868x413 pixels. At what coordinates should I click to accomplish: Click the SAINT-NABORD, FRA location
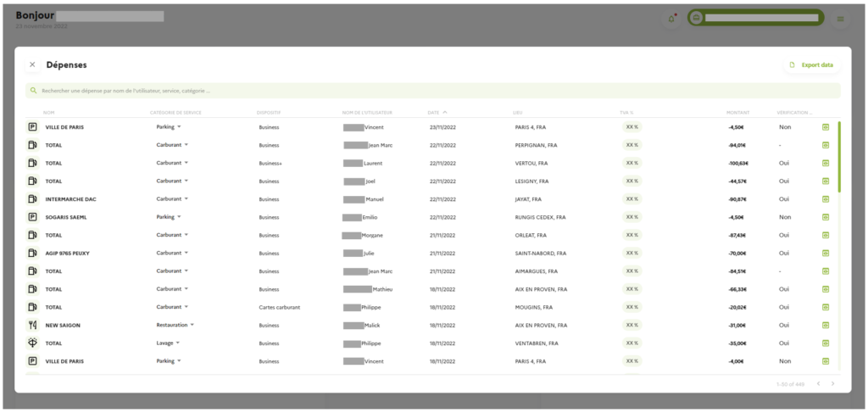(x=541, y=253)
